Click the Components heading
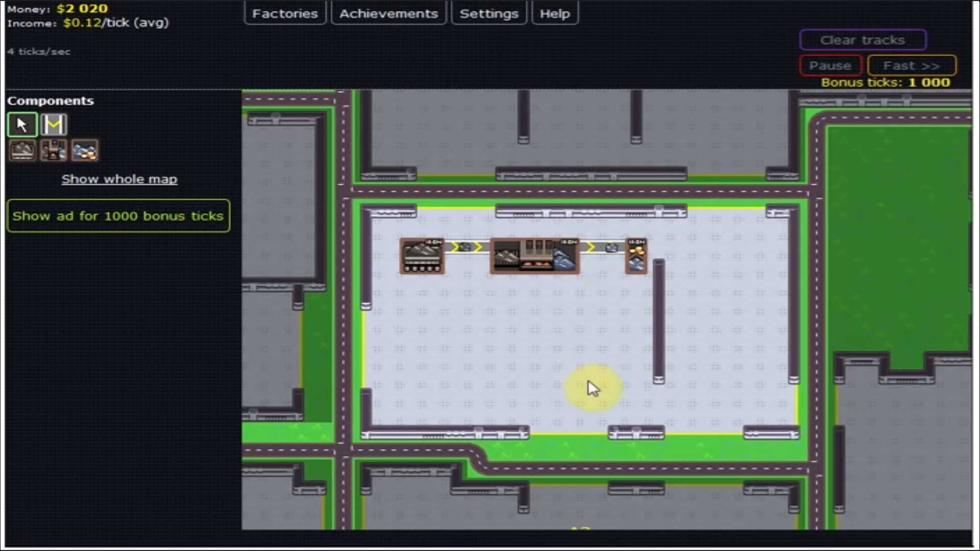980x551 pixels. (51, 101)
